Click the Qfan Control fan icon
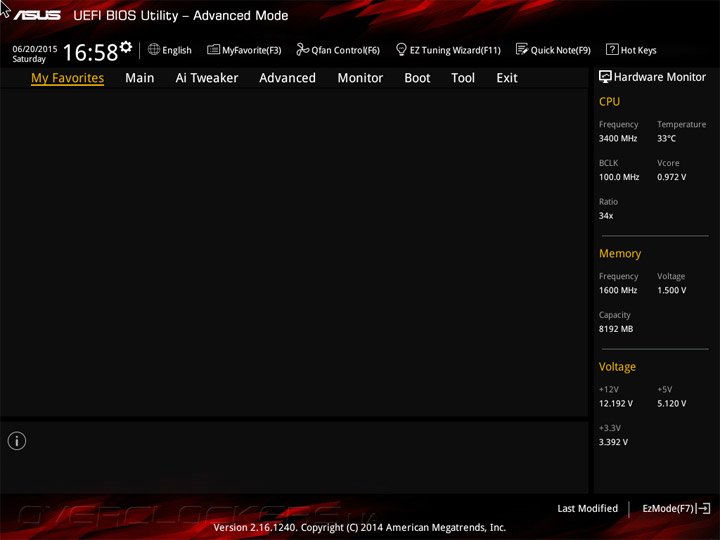This screenshot has width=720, height=540. click(x=302, y=49)
